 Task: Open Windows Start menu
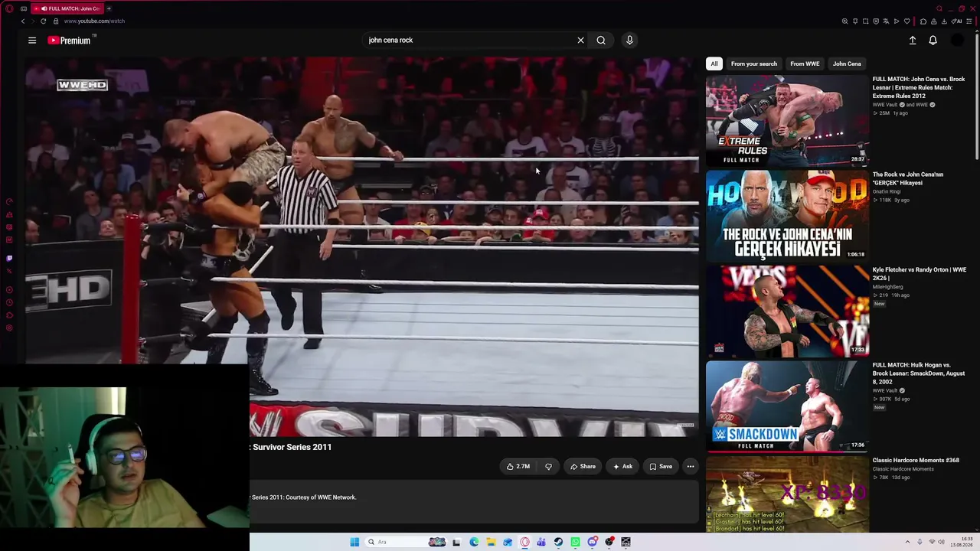point(354,542)
